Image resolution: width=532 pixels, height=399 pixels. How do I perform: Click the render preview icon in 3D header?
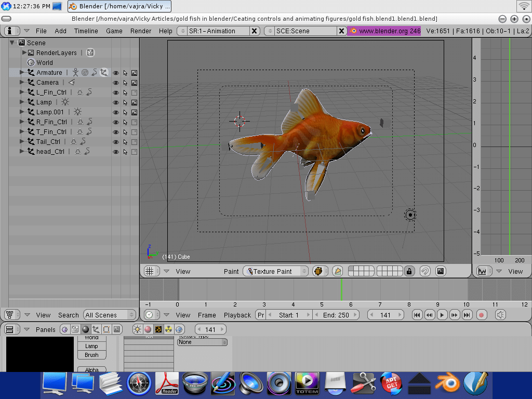441,271
